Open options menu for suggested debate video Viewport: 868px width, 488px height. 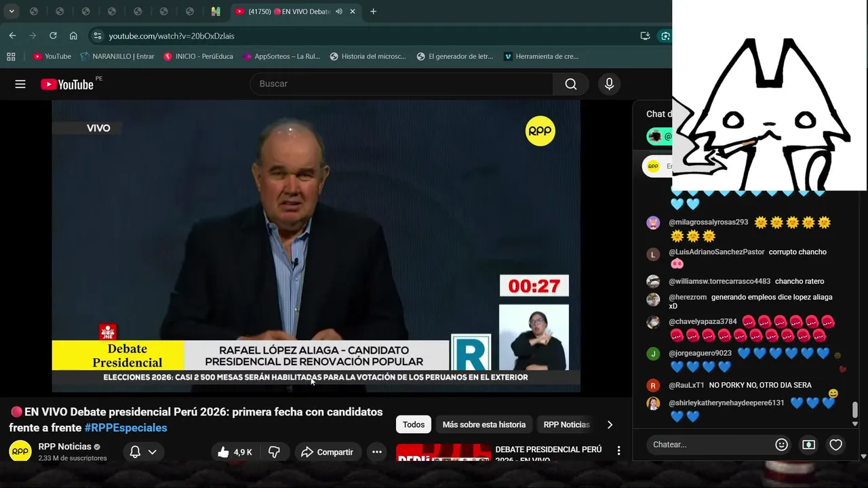point(618,451)
